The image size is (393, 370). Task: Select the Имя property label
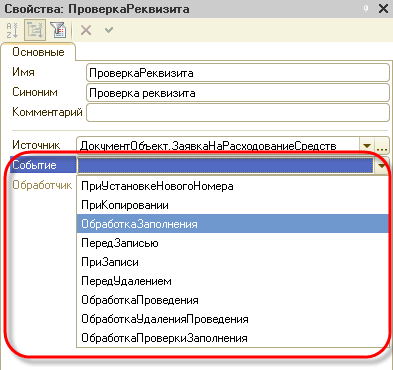pos(23,72)
